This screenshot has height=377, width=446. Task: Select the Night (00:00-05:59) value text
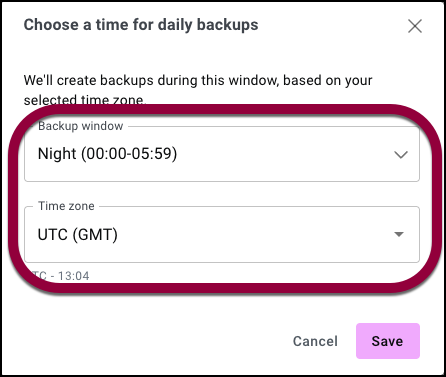pos(107,154)
